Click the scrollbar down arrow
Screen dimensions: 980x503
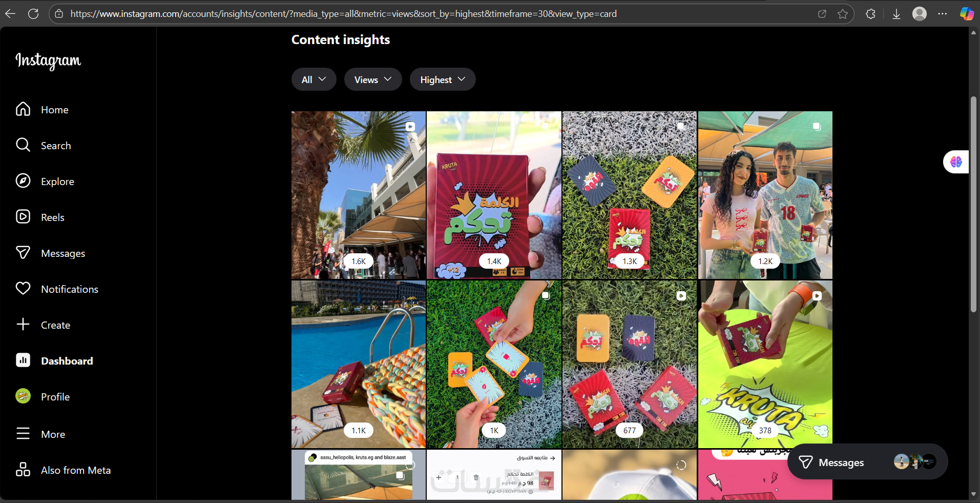coord(973,494)
